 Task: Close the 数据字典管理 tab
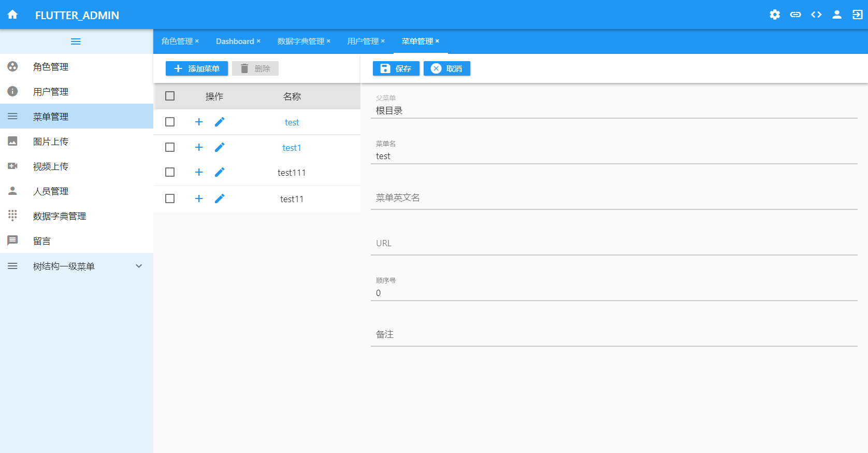[328, 41]
